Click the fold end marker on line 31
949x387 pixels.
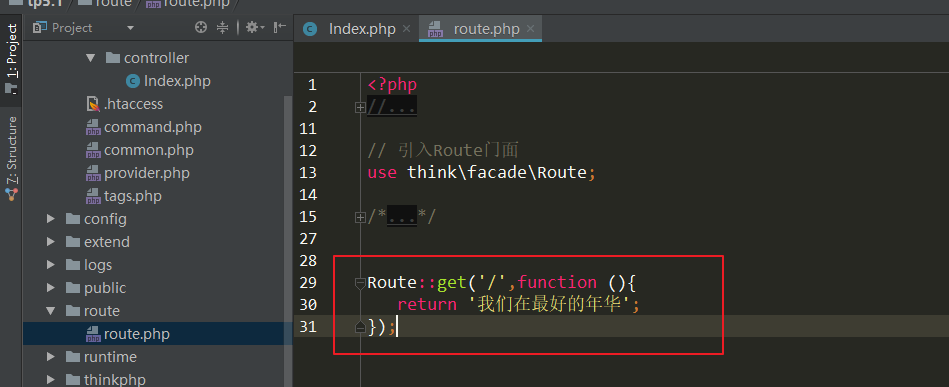click(361, 327)
